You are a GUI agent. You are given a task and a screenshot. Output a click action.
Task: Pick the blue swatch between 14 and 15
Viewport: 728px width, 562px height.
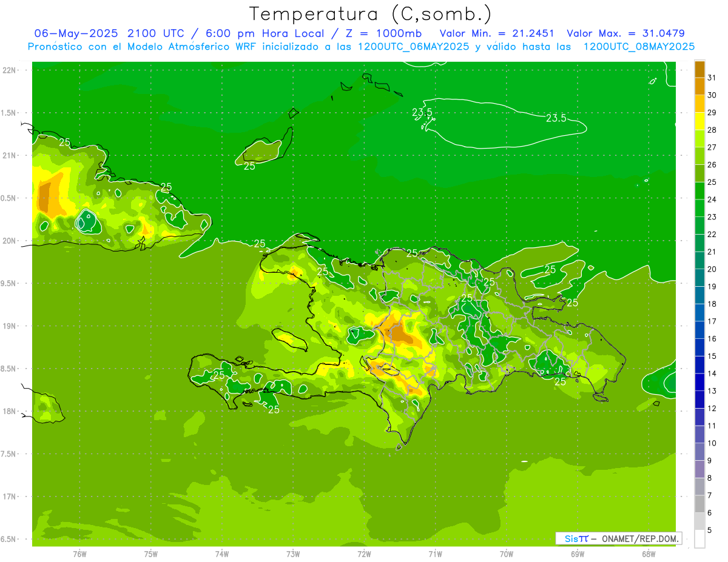[699, 365]
